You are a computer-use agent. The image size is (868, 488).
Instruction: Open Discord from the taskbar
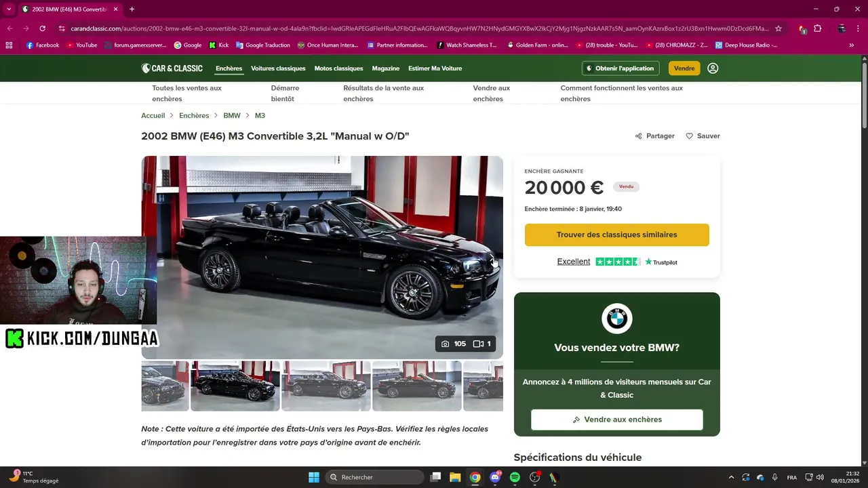pos(495,477)
